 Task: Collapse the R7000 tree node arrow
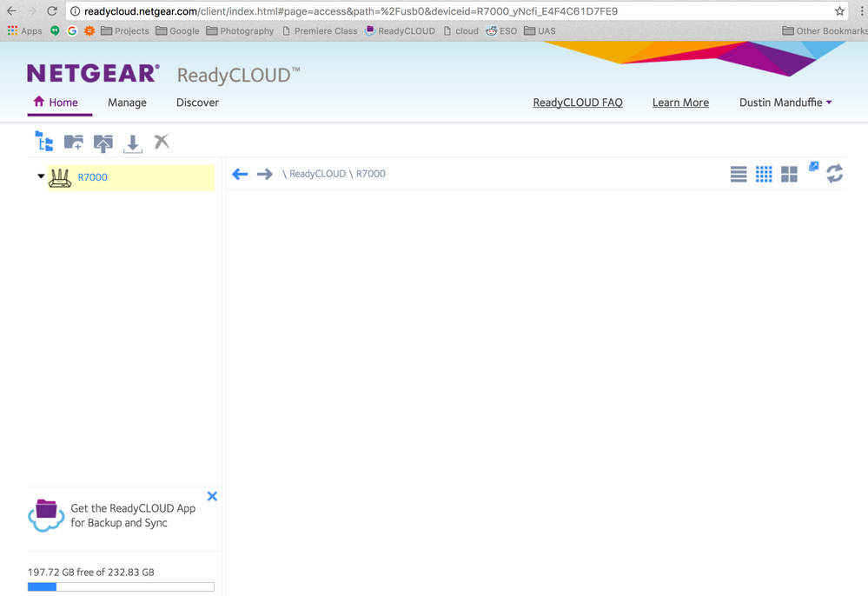click(x=41, y=176)
